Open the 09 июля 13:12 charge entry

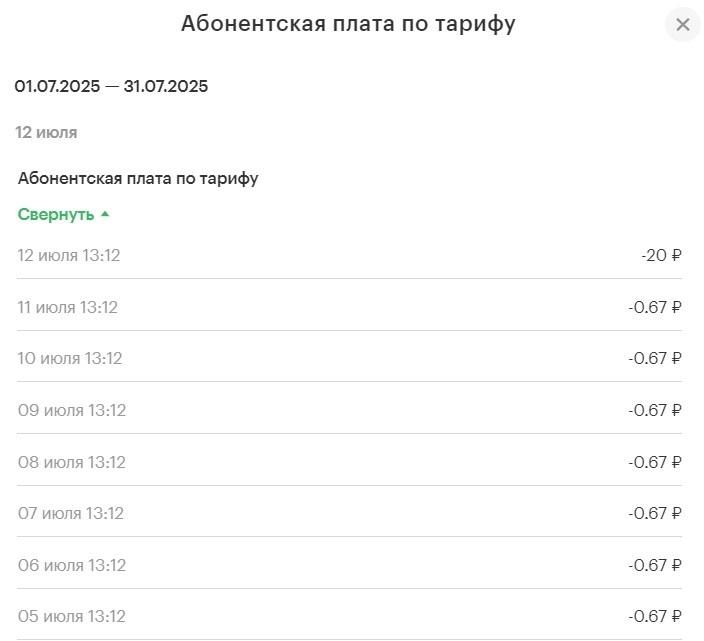click(71, 410)
